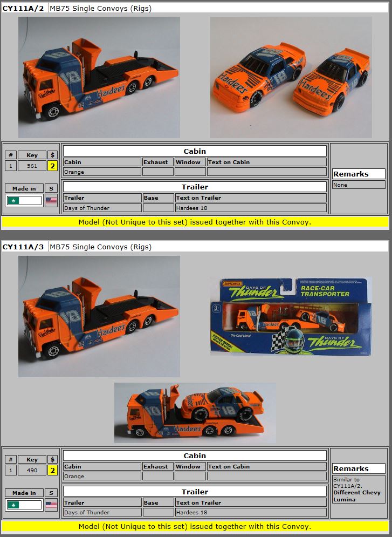
Task: Click the CY111A/2 model code heading
Action: point(23,8)
